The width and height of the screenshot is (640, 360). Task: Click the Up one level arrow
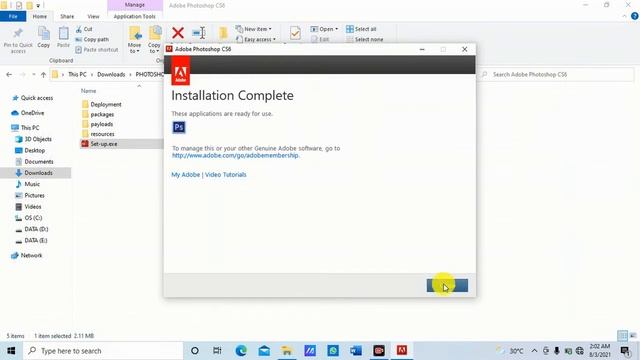pos(43,75)
